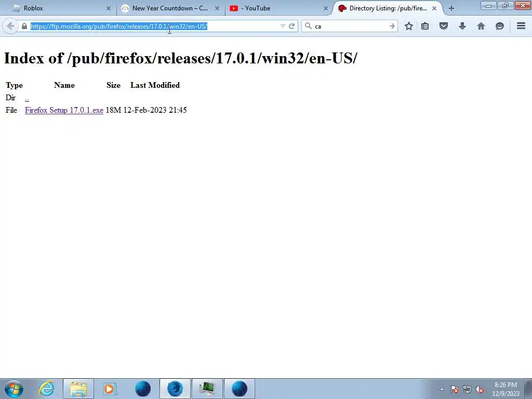Image resolution: width=532 pixels, height=399 pixels.
Task: Click the 'File' type cell
Action: coord(11,110)
